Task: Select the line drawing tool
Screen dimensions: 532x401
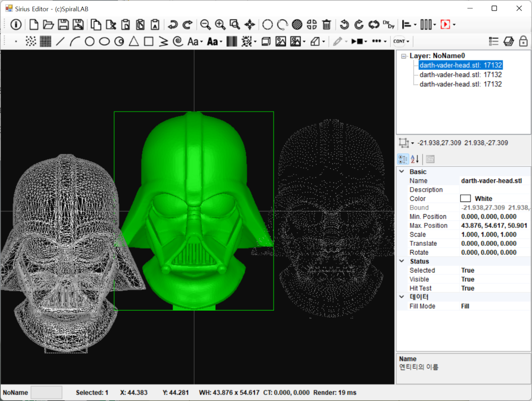Action: pyautogui.click(x=60, y=41)
